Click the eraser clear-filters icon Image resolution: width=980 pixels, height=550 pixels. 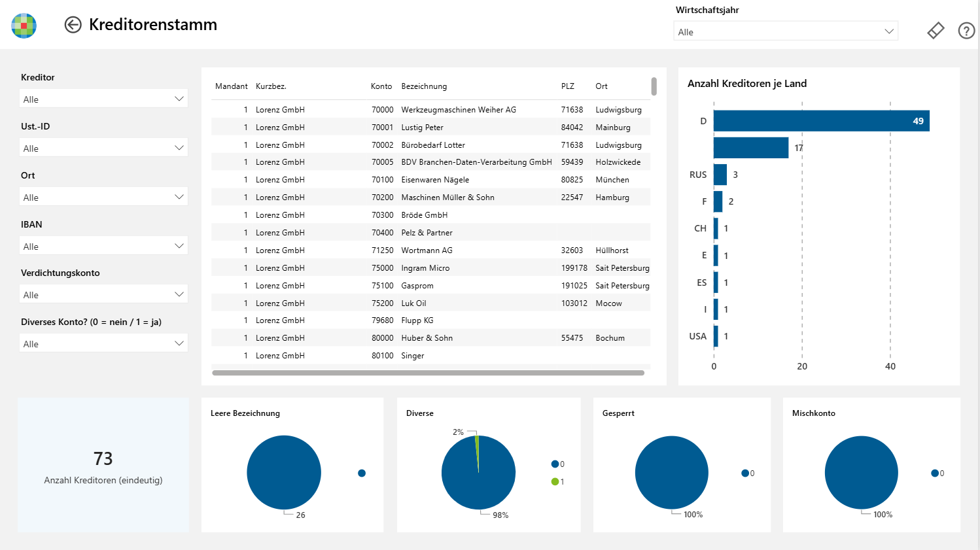point(936,31)
